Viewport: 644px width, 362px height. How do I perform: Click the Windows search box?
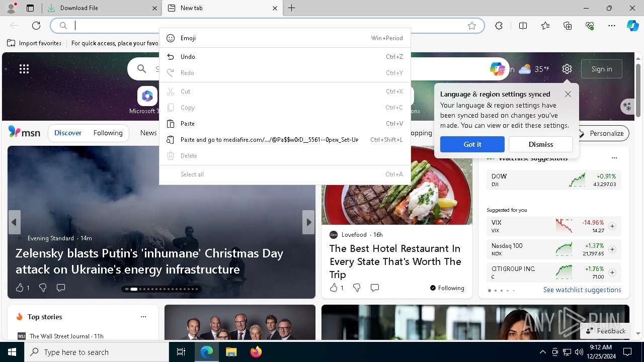(x=97, y=352)
